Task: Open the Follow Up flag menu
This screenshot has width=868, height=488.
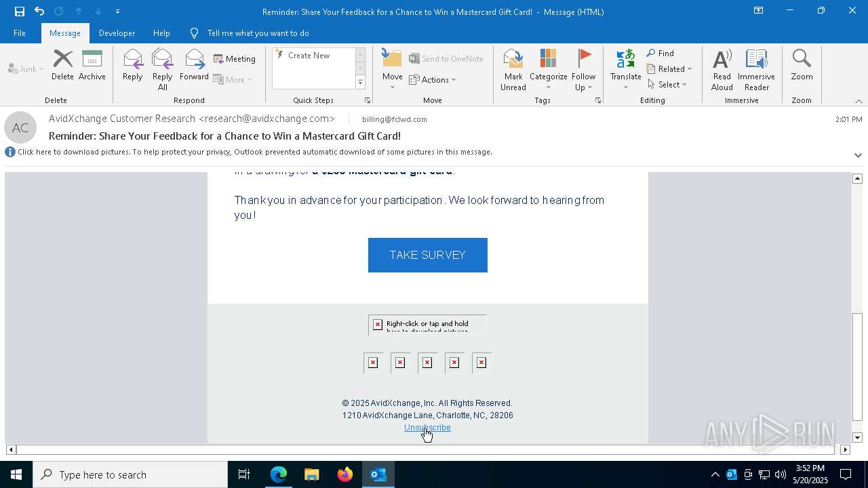Action: (x=583, y=70)
